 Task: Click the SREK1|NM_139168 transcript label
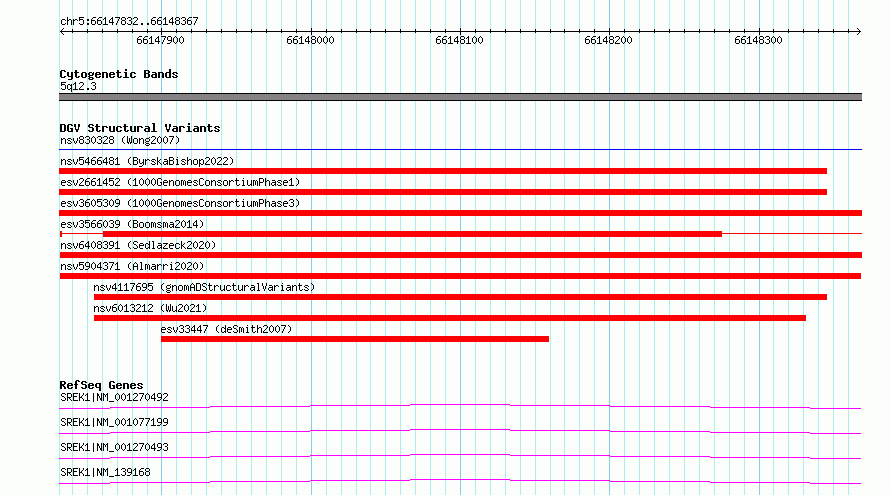coord(105,472)
